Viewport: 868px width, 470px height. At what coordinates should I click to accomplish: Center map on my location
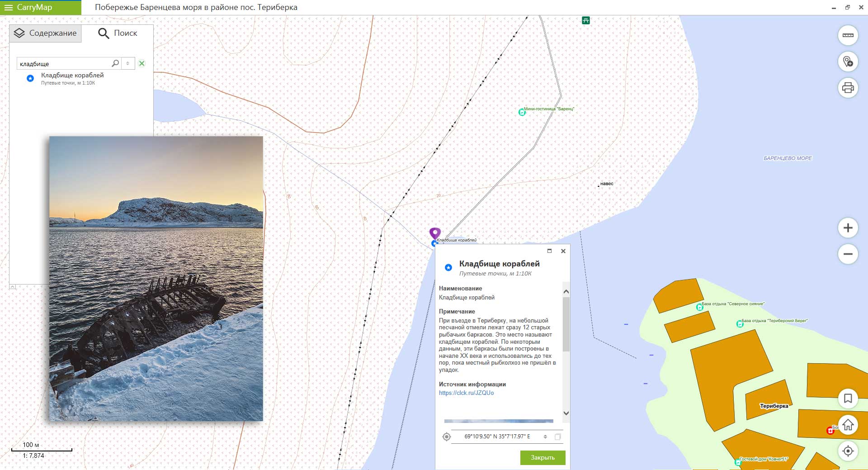coord(848,451)
